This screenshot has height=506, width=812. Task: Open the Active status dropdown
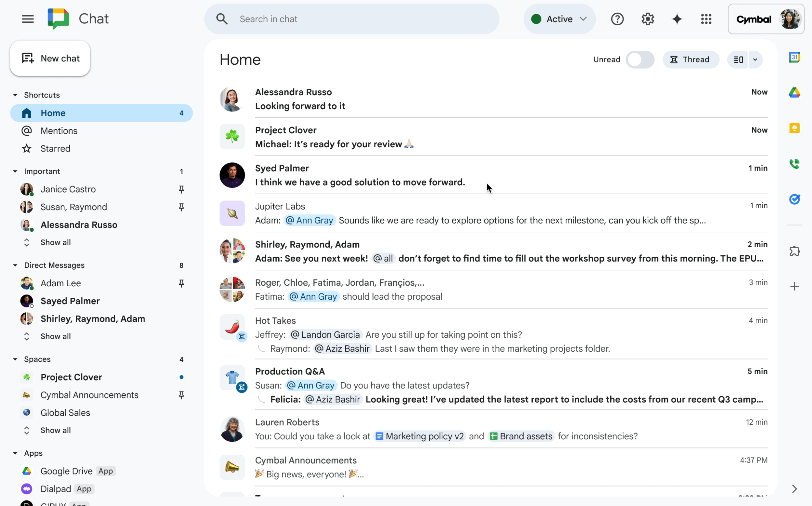pyautogui.click(x=559, y=19)
